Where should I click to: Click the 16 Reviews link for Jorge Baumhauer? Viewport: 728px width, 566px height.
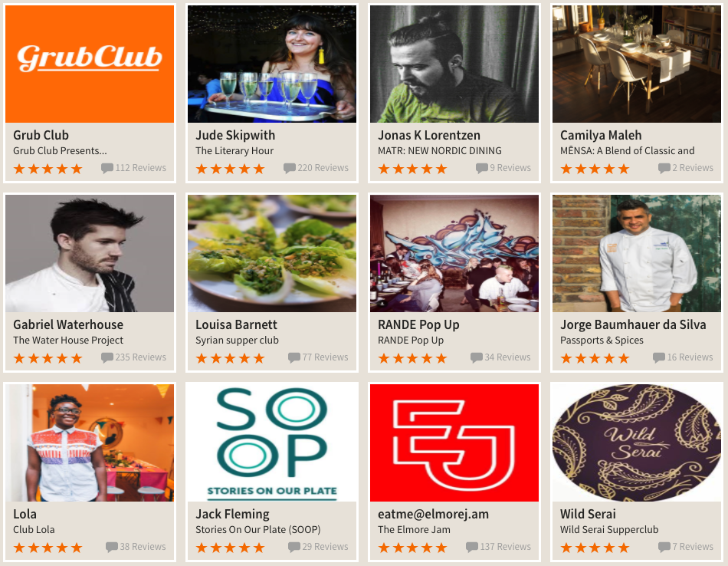click(690, 357)
